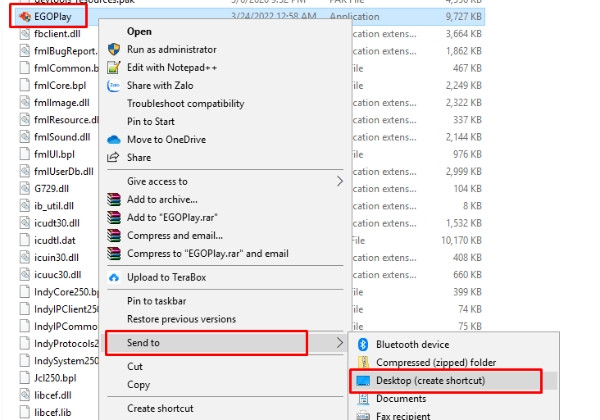Choose Pin to Start

pyautogui.click(x=151, y=121)
